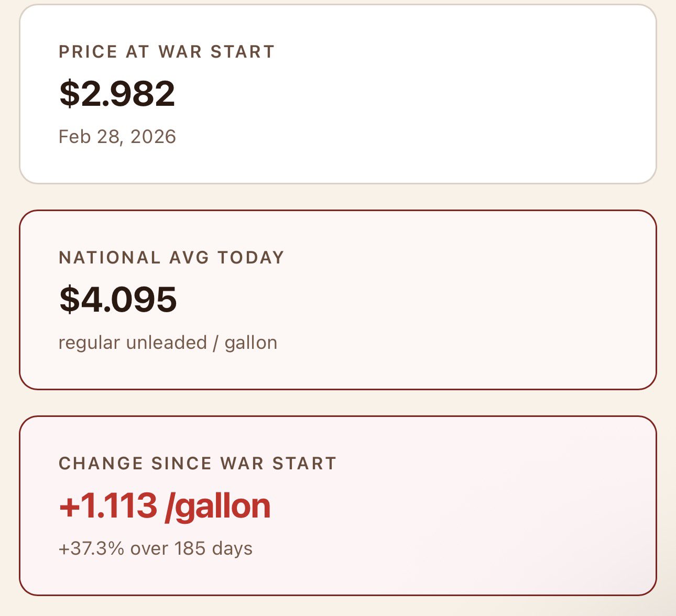This screenshot has width=676, height=616.
Task: Select the $2.982 price value
Action: pos(117,94)
